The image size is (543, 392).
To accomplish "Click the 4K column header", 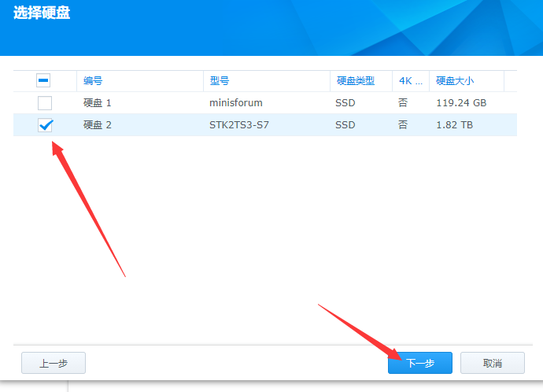I will coord(411,81).
